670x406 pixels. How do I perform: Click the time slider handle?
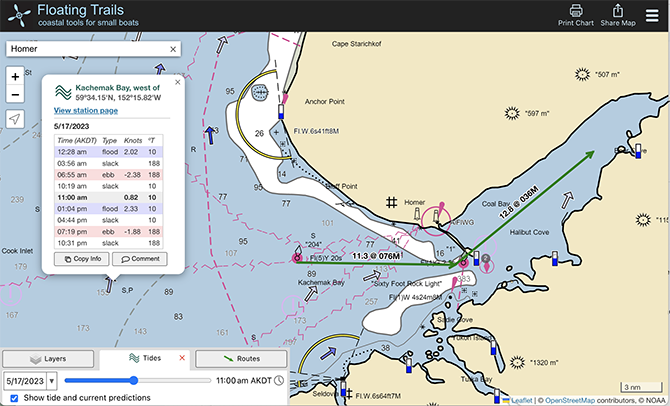[x=134, y=380]
